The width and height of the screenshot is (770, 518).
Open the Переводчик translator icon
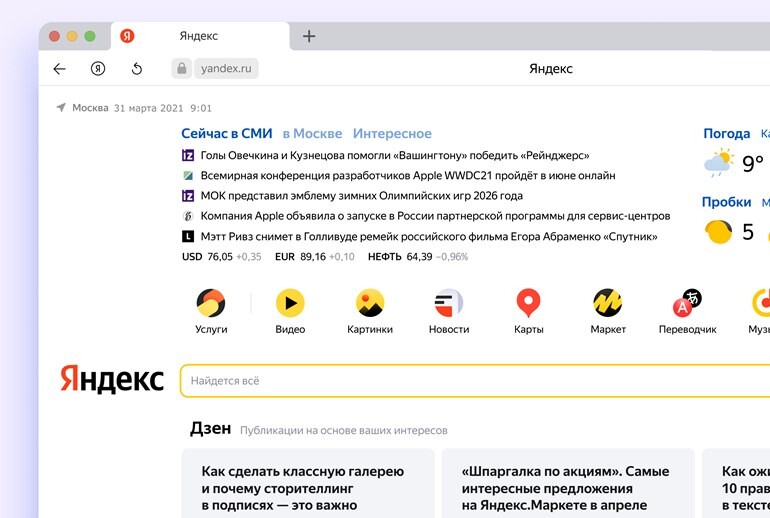[687, 303]
